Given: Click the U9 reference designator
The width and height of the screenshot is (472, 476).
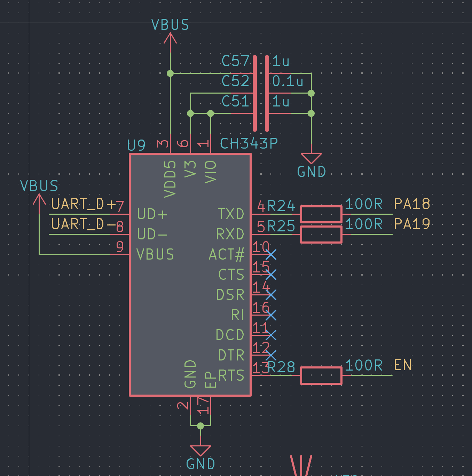Looking at the screenshot, I should (x=136, y=145).
